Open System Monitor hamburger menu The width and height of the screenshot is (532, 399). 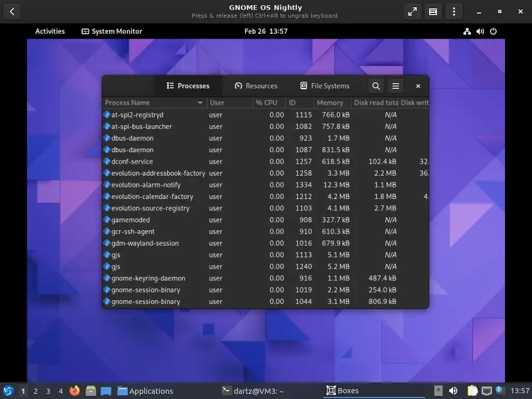pyautogui.click(x=395, y=86)
